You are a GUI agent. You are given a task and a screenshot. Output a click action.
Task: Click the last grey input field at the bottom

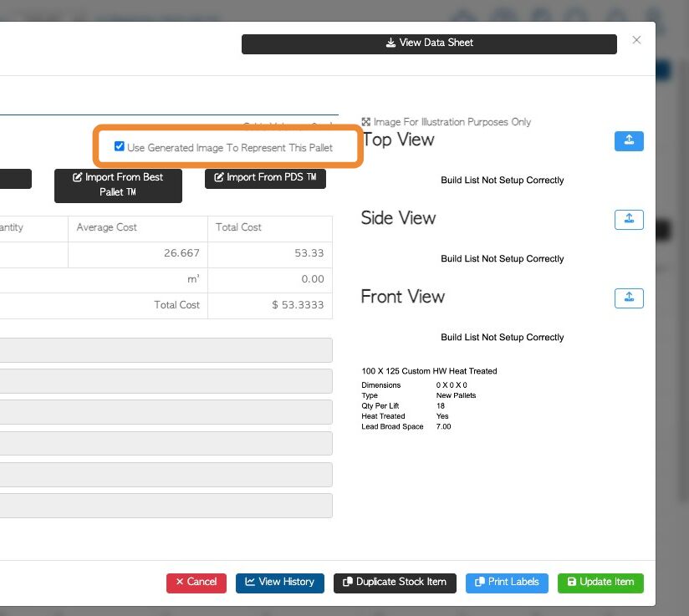tap(166, 506)
